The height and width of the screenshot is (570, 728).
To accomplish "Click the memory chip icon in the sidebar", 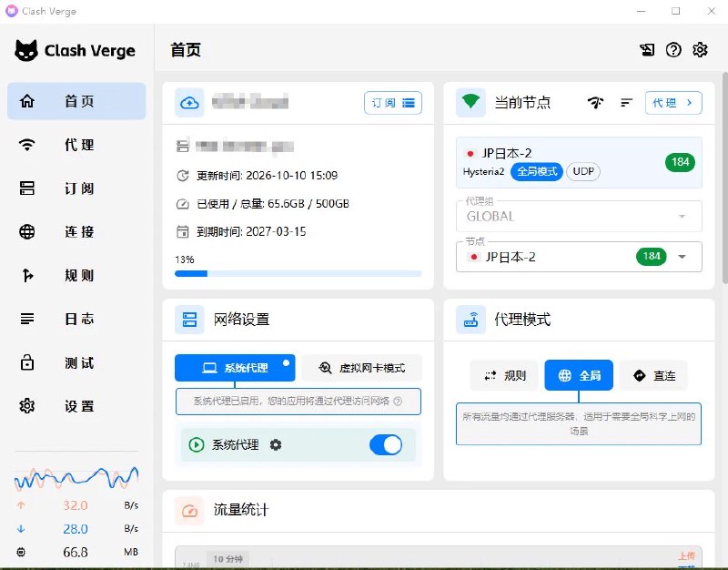I will pyautogui.click(x=21, y=552).
